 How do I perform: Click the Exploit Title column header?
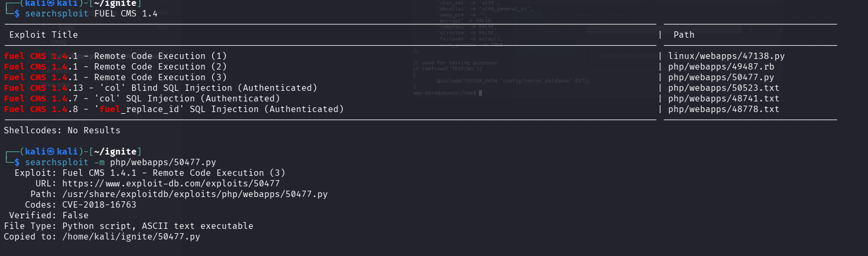(44, 35)
